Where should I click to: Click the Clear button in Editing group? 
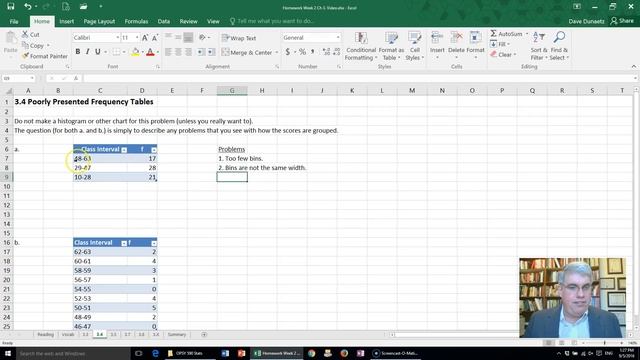coord(502,54)
